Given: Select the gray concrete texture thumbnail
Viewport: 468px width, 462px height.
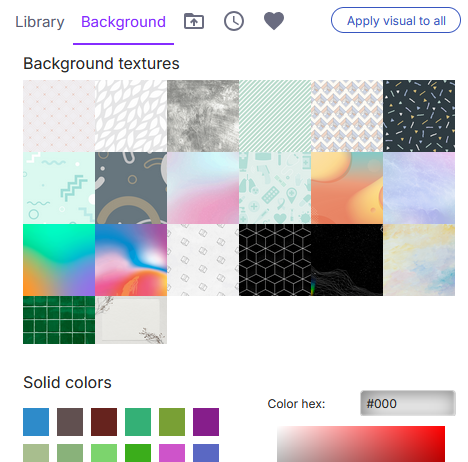Looking at the screenshot, I should 203,116.
